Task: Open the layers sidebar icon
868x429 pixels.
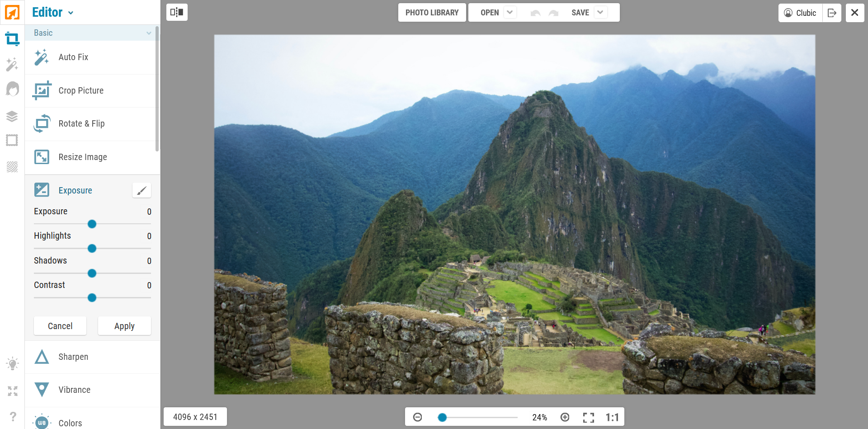Action: coord(12,116)
